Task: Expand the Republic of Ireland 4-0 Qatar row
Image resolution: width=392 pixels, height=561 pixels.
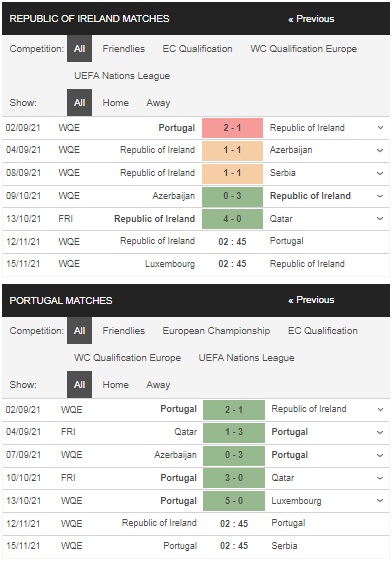Action: point(381,219)
